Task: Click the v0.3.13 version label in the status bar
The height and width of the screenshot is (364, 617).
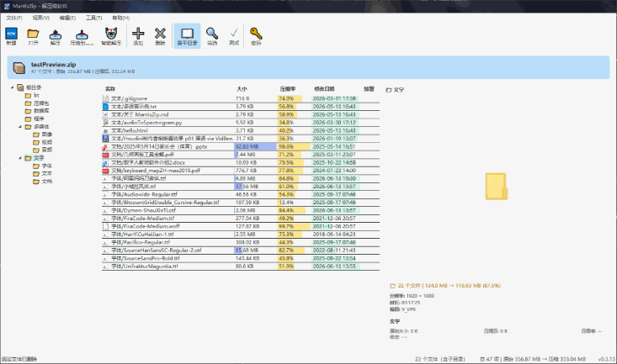Action: 606,359
